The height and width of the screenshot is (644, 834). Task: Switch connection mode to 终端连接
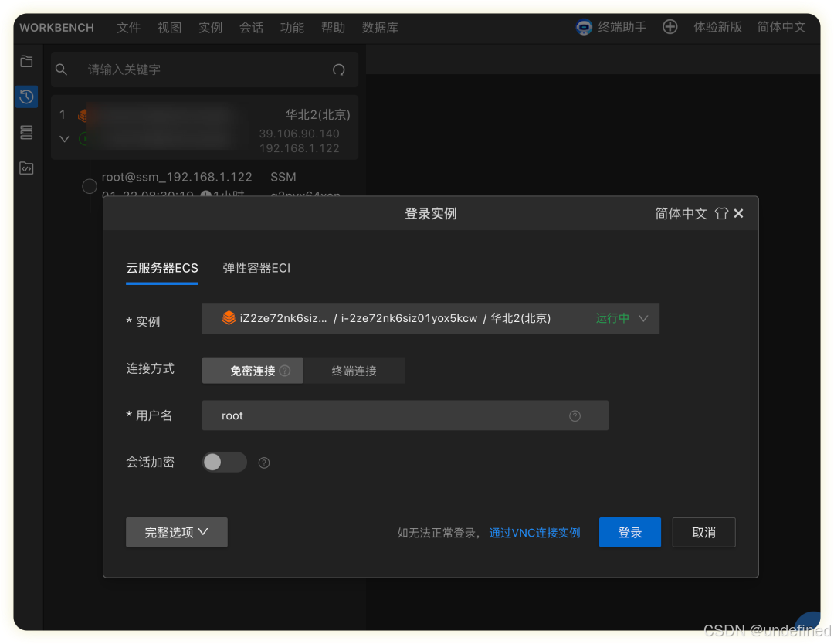(354, 370)
